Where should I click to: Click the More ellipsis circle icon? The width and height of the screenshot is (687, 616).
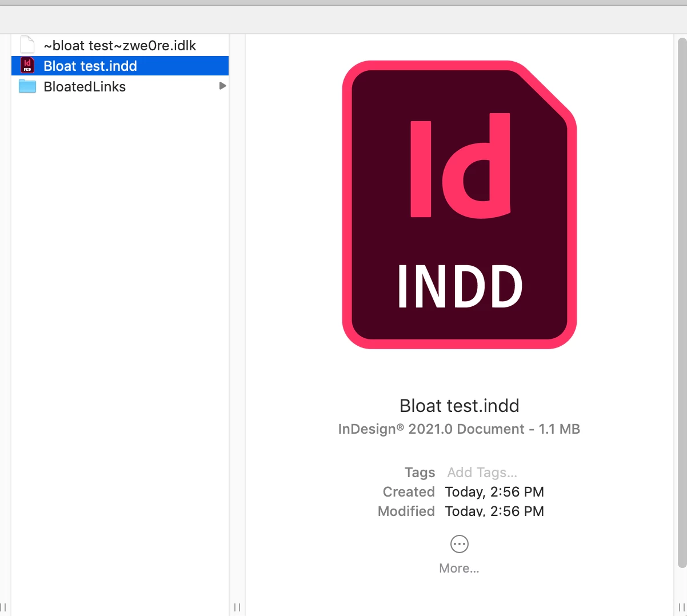pos(460,544)
